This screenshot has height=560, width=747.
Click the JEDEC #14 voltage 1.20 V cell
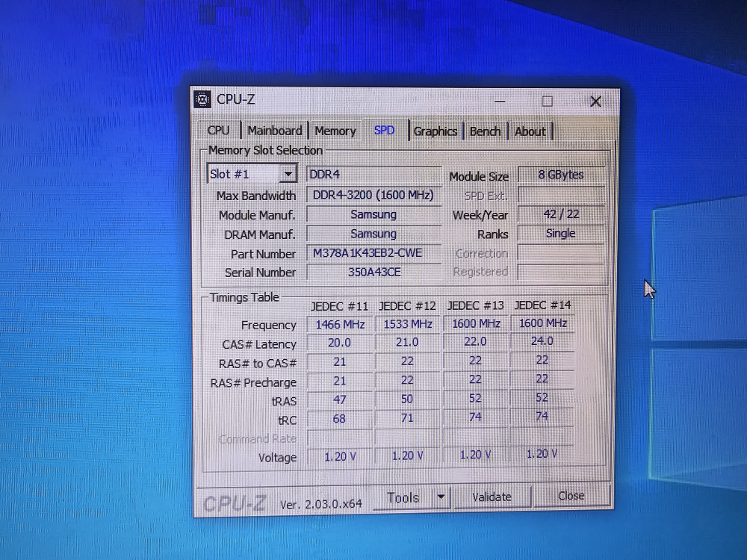[x=542, y=454]
